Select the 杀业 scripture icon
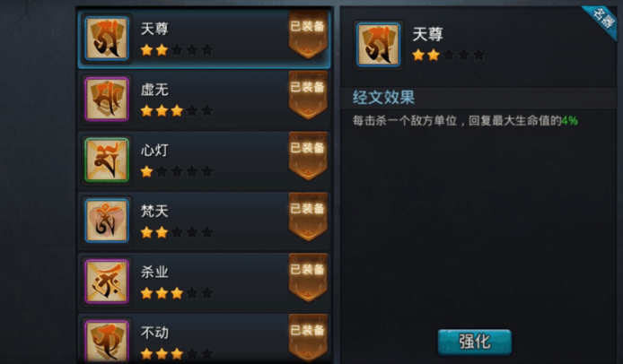Viewport: 623px width, 364px height. pos(107,281)
